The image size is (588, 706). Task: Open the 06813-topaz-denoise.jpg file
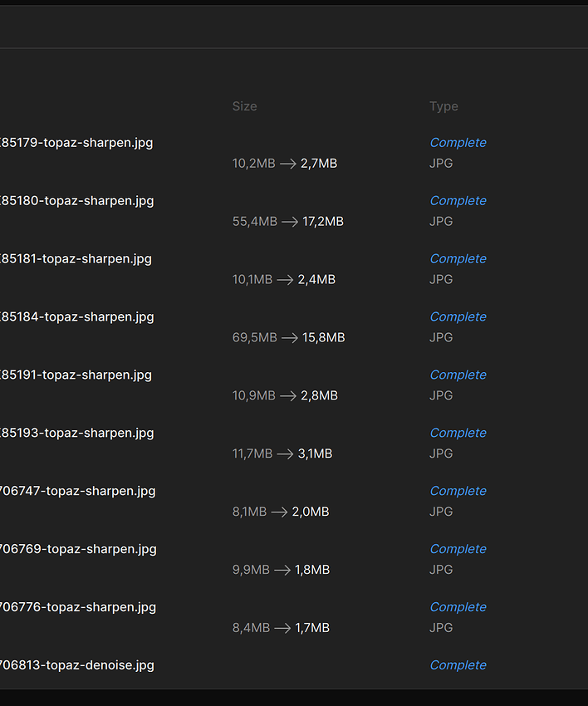76,665
